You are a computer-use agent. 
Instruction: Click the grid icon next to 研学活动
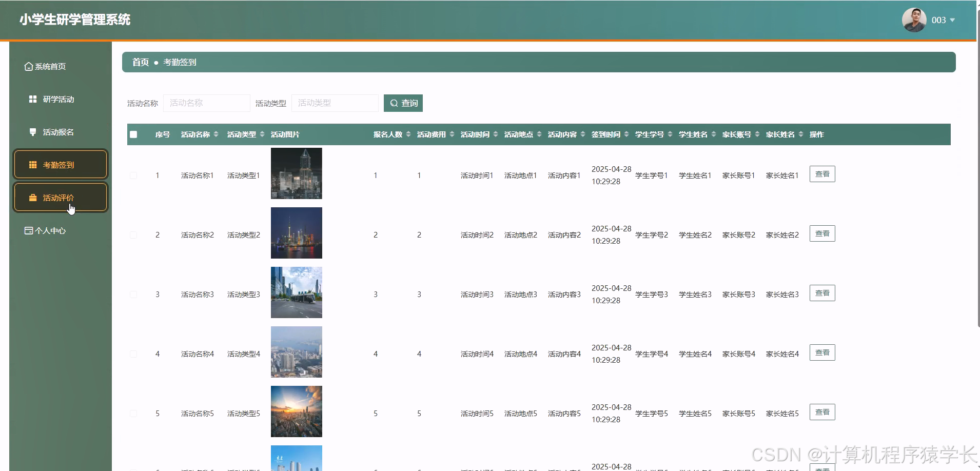pos(33,99)
